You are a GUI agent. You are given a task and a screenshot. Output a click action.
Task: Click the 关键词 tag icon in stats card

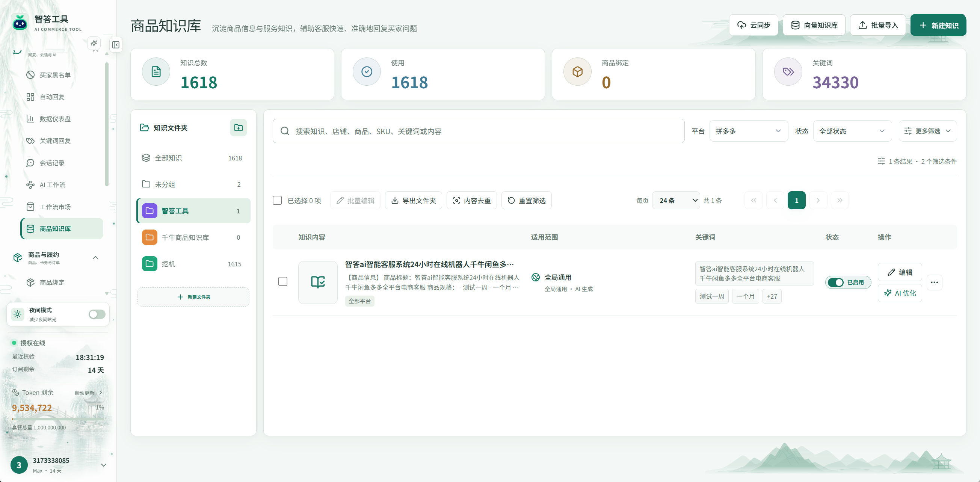coord(788,71)
